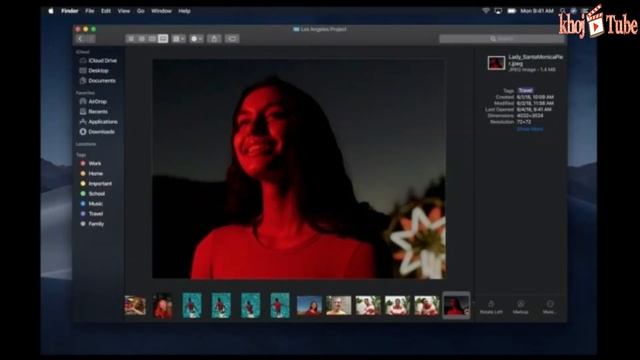Open the File menu
Screen dimensions: 640x360
pos(90,11)
